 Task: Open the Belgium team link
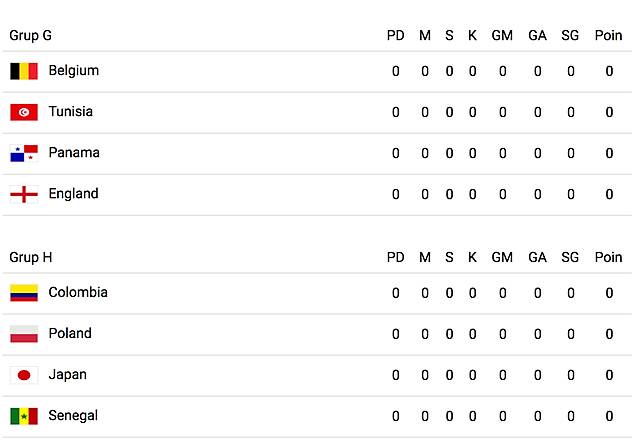(74, 71)
